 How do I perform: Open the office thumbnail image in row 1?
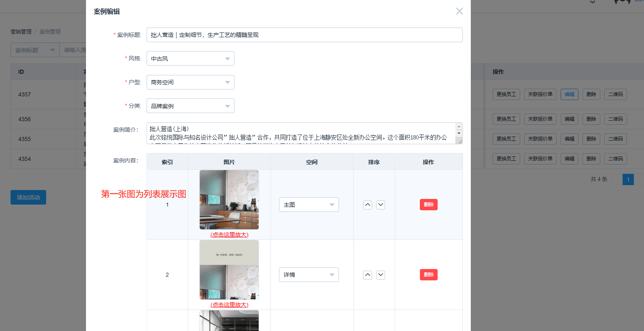pyautogui.click(x=229, y=200)
